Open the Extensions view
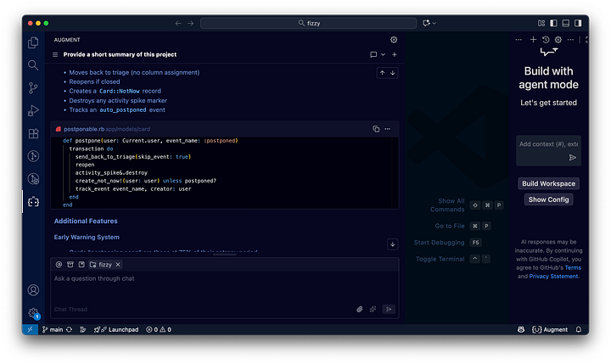 point(33,133)
